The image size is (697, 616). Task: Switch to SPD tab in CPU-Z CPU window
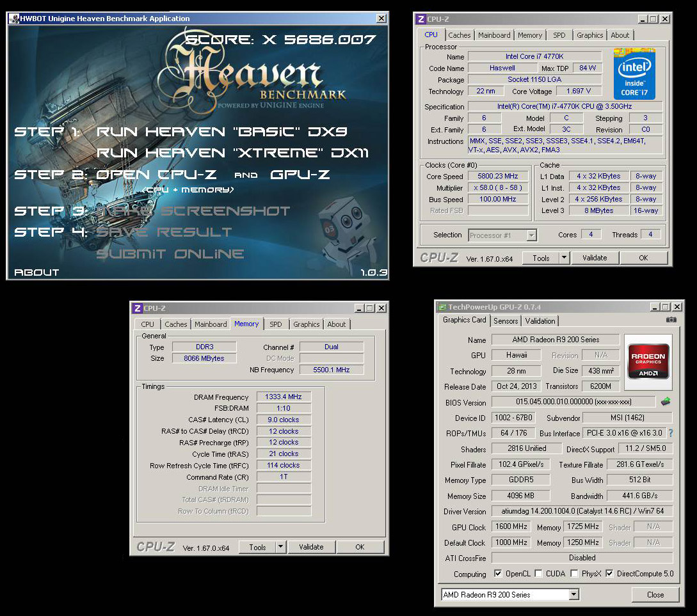559,35
